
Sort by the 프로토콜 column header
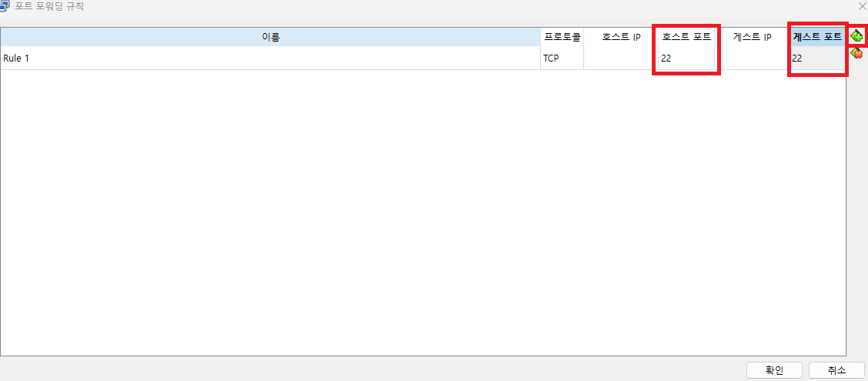click(562, 37)
